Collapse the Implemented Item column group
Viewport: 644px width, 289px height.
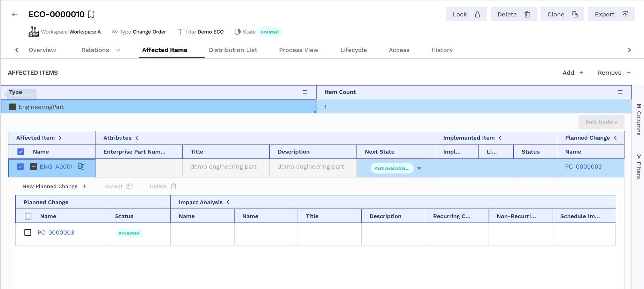click(x=500, y=138)
